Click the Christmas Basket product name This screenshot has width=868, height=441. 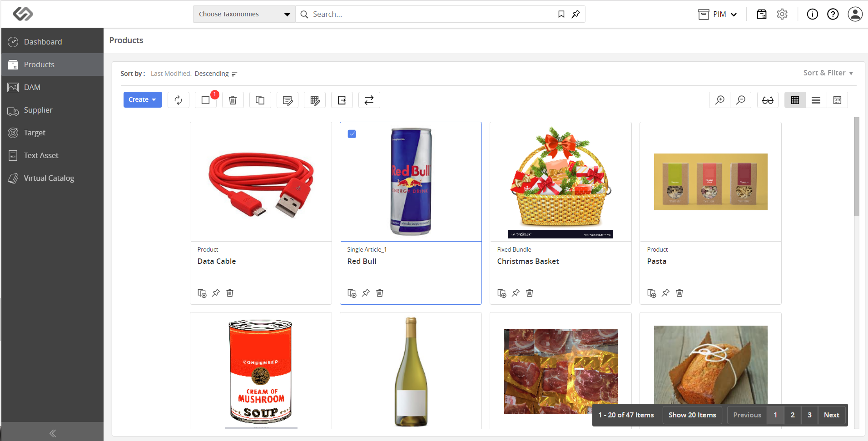click(x=528, y=262)
